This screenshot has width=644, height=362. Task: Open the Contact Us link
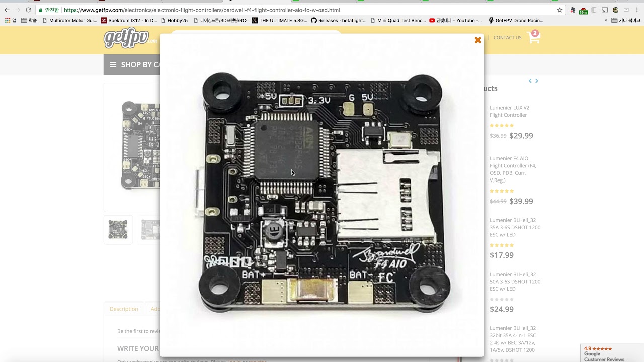507,38
